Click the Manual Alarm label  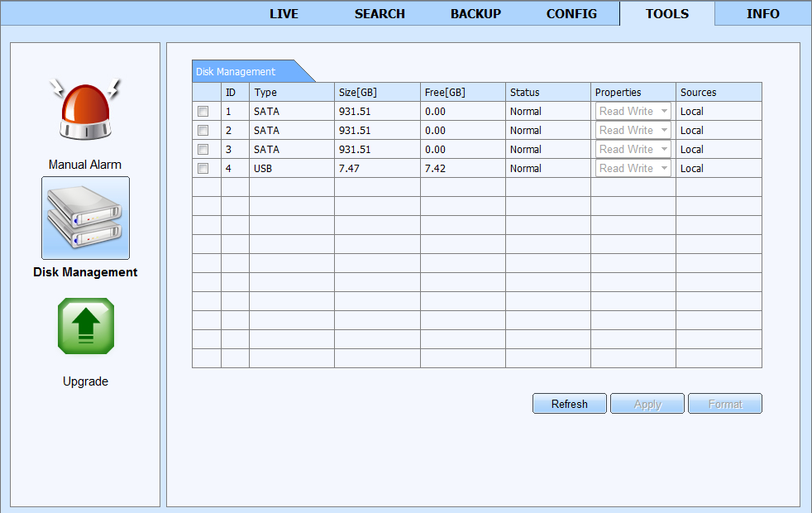85,165
